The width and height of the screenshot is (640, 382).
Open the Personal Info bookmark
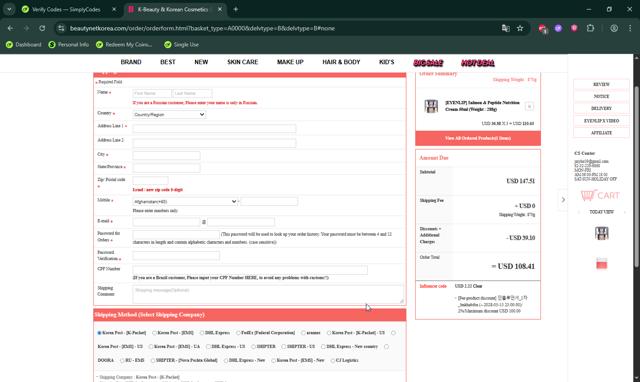[x=69, y=44]
